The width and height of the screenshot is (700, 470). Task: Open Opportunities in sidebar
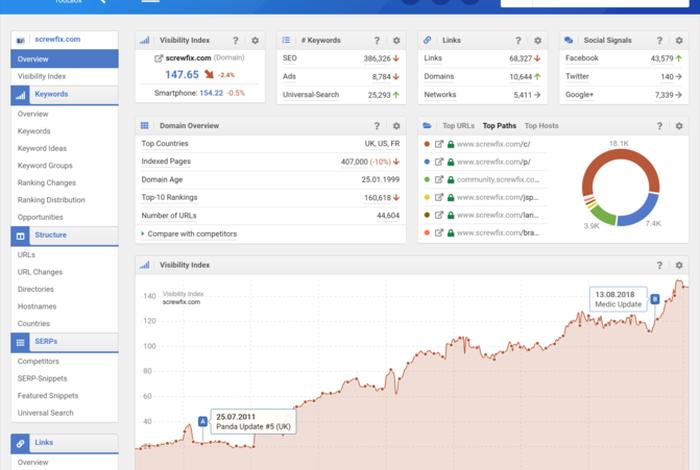(x=40, y=217)
